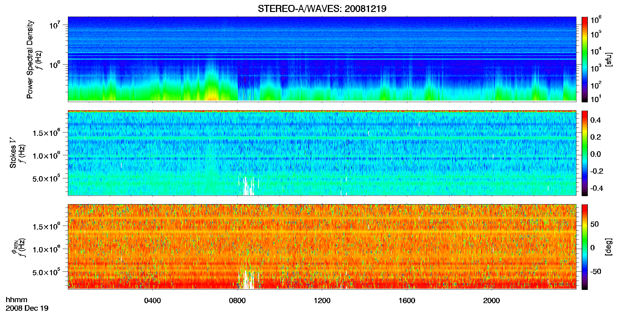Click the φ RTN direction spectrogram panel
Viewport: 644px width, 332px height.
(x=322, y=247)
